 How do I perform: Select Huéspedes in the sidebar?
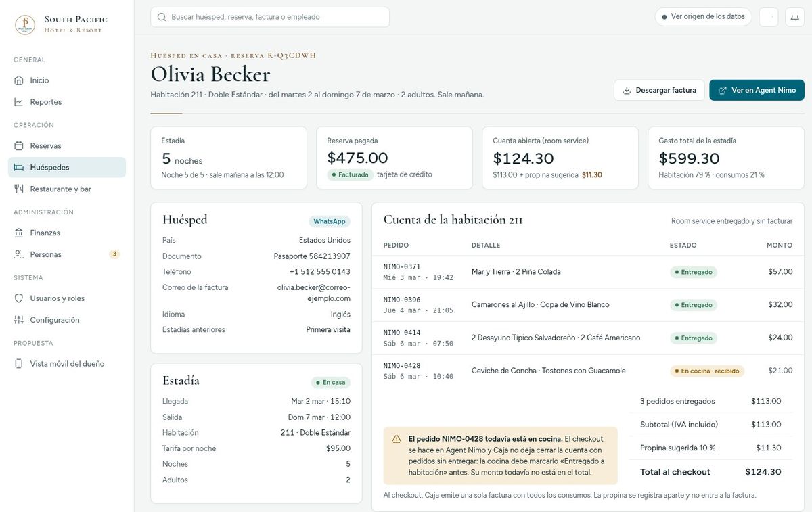click(67, 167)
